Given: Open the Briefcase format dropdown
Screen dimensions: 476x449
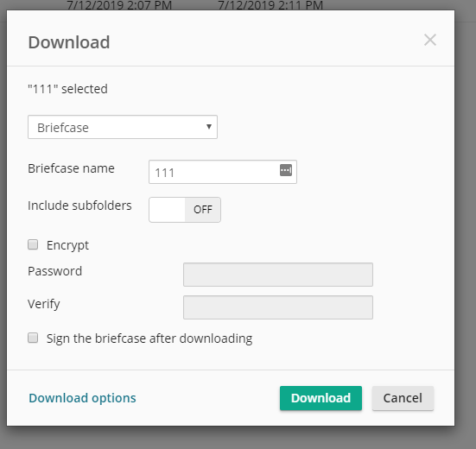Looking at the screenshot, I should coord(123,127).
